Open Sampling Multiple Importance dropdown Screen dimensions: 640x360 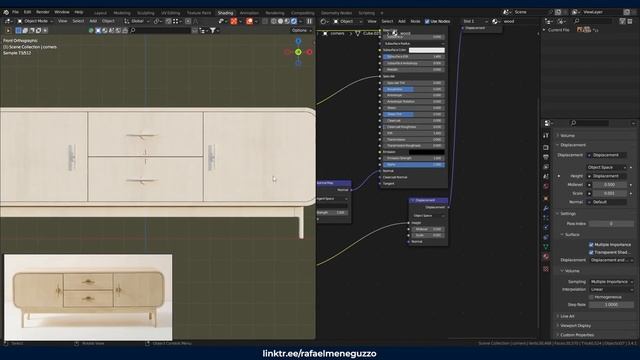(x=611, y=282)
